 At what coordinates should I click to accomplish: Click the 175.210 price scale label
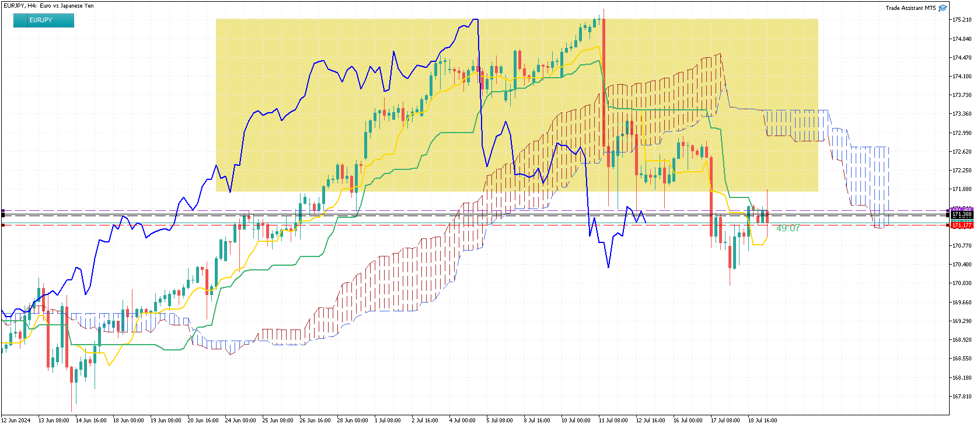pos(962,20)
